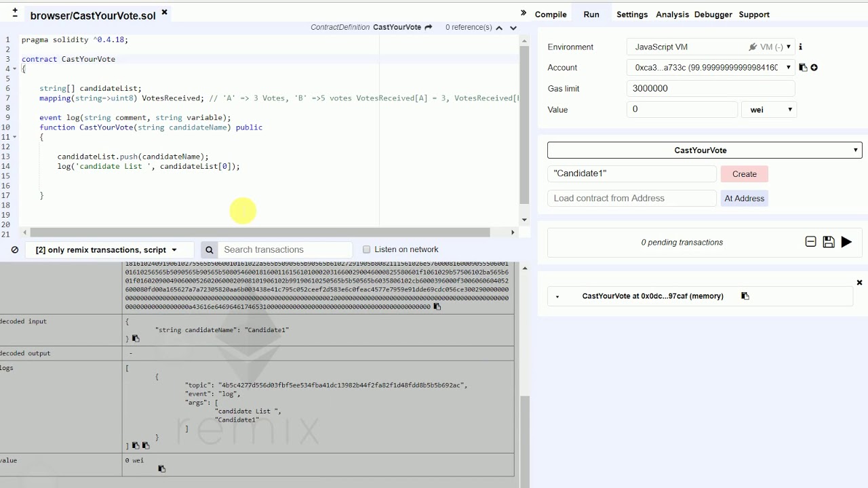Click the Search transactions field
Screen dimensions: 868x488
point(285,249)
